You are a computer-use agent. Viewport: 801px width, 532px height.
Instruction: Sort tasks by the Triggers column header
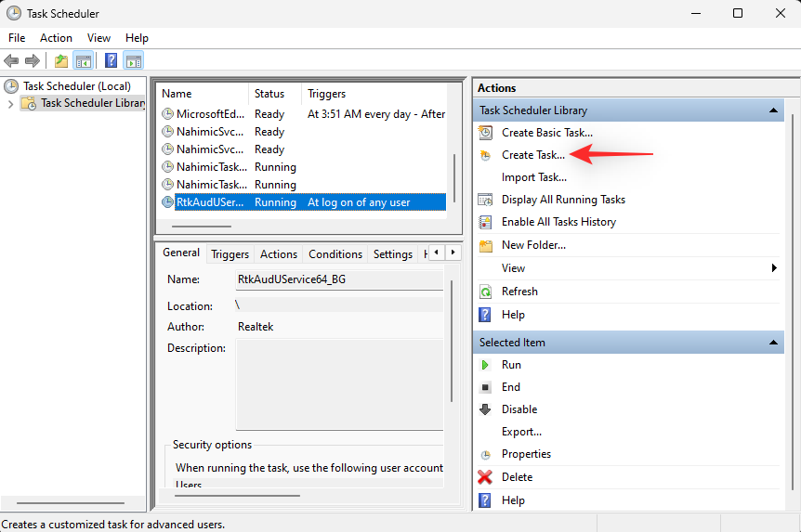pyautogui.click(x=374, y=94)
